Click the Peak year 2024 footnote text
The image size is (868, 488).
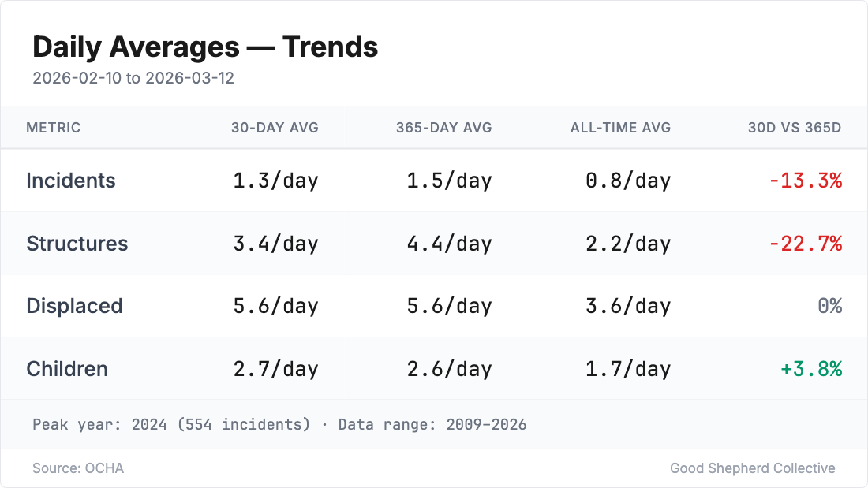click(x=279, y=425)
